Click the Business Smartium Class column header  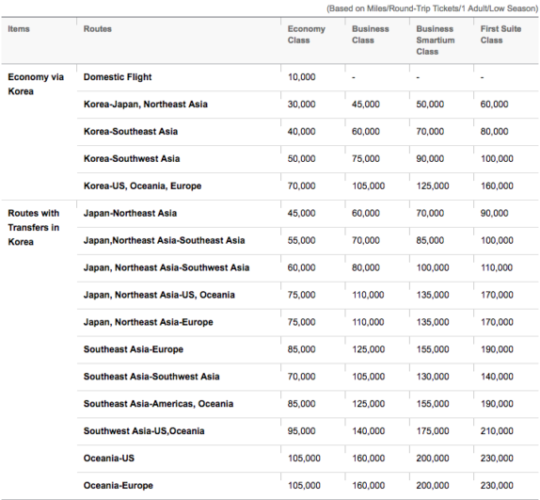(435, 40)
